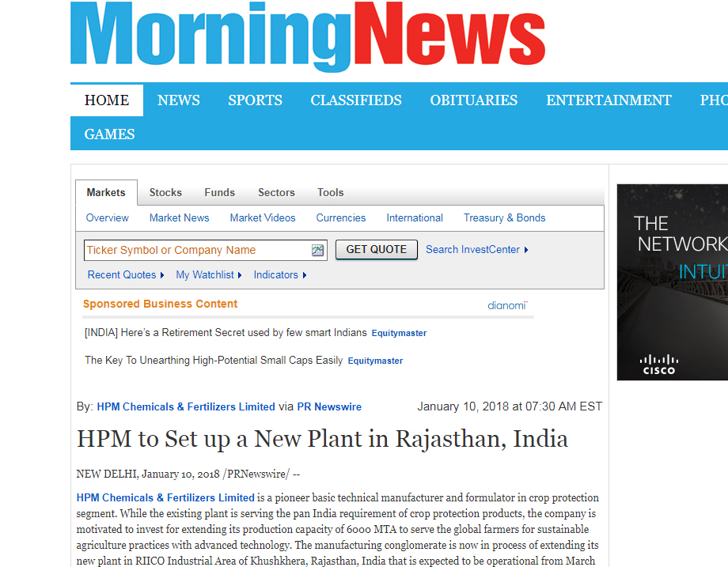This screenshot has height=567, width=728.
Task: Open Search InvestCenter link
Action: (477, 250)
